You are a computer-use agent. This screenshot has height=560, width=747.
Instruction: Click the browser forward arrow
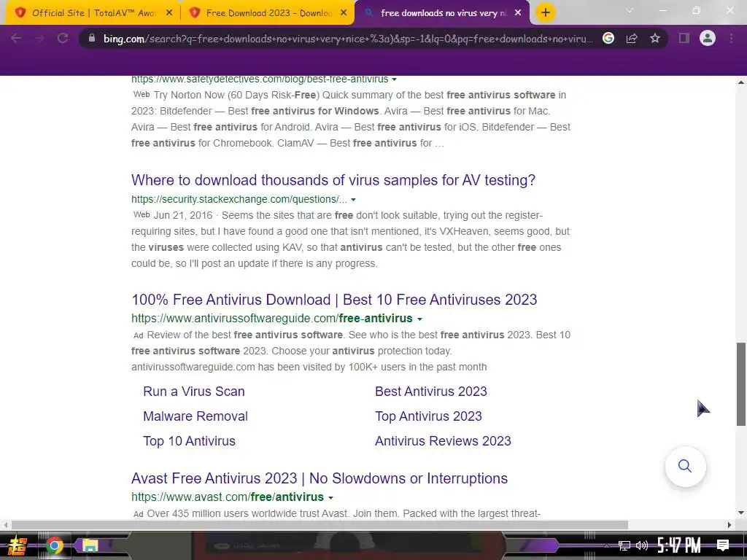point(39,38)
